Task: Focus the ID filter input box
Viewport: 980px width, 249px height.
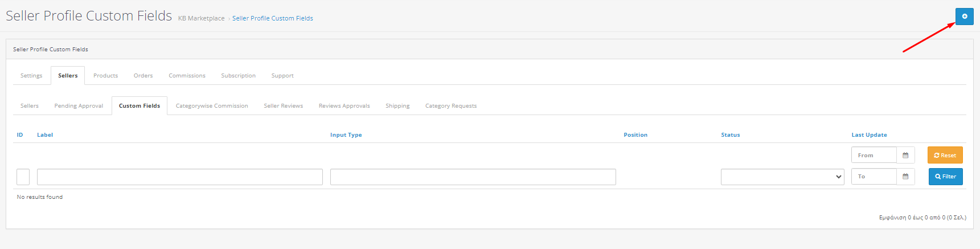Action: coord(23,177)
